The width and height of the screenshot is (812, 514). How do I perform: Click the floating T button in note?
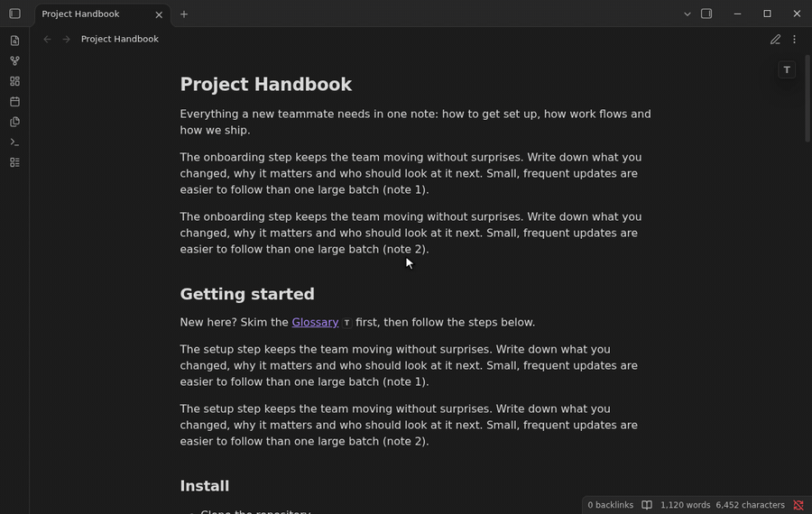coord(787,69)
